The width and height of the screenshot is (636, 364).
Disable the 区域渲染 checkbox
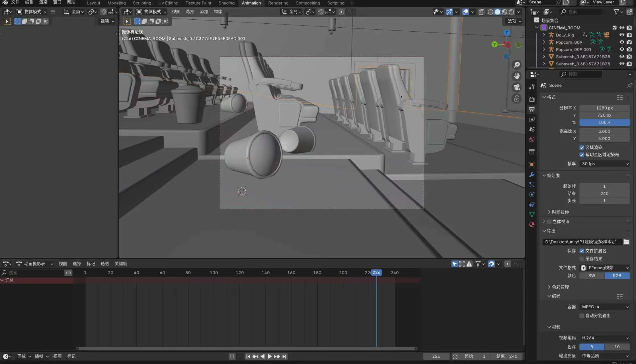(x=582, y=147)
